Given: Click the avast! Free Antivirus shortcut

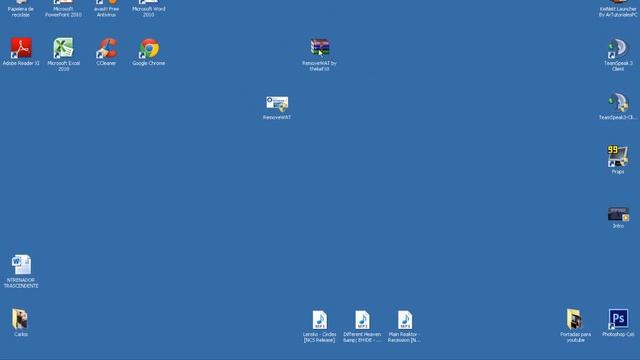Looking at the screenshot, I should (x=106, y=8).
